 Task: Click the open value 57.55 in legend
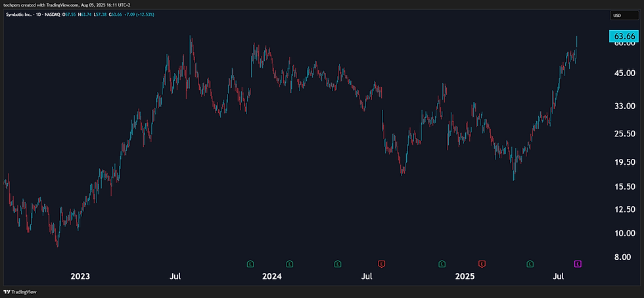(70, 14)
